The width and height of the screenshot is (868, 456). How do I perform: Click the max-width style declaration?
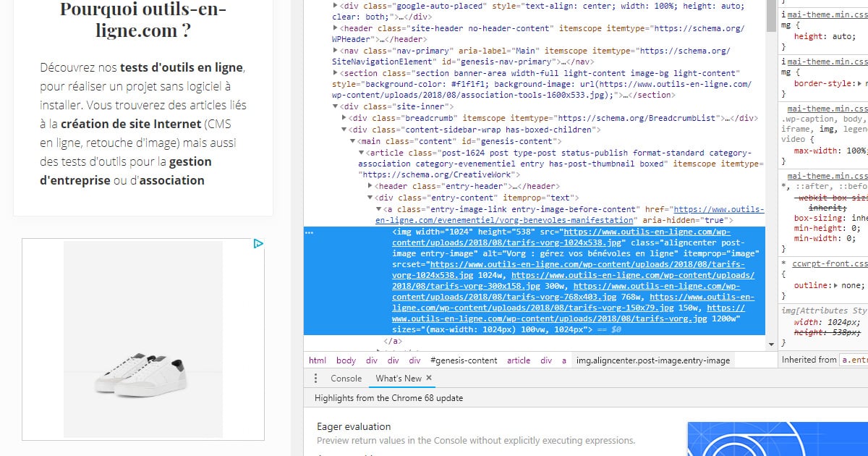click(830, 151)
